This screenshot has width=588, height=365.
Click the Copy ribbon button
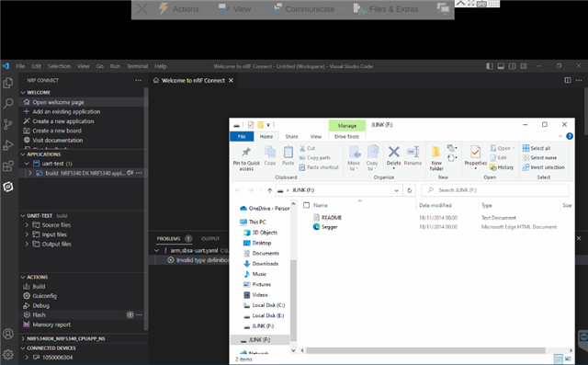click(270, 155)
